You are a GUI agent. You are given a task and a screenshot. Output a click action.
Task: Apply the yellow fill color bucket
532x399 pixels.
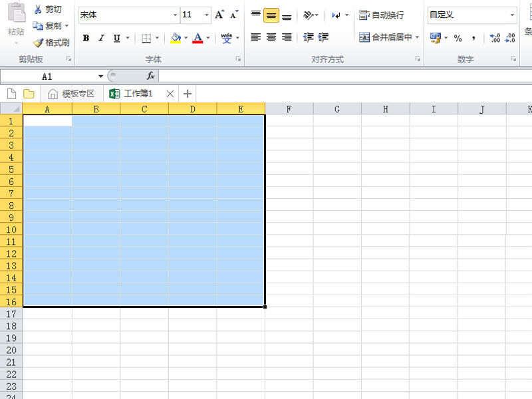pos(176,38)
